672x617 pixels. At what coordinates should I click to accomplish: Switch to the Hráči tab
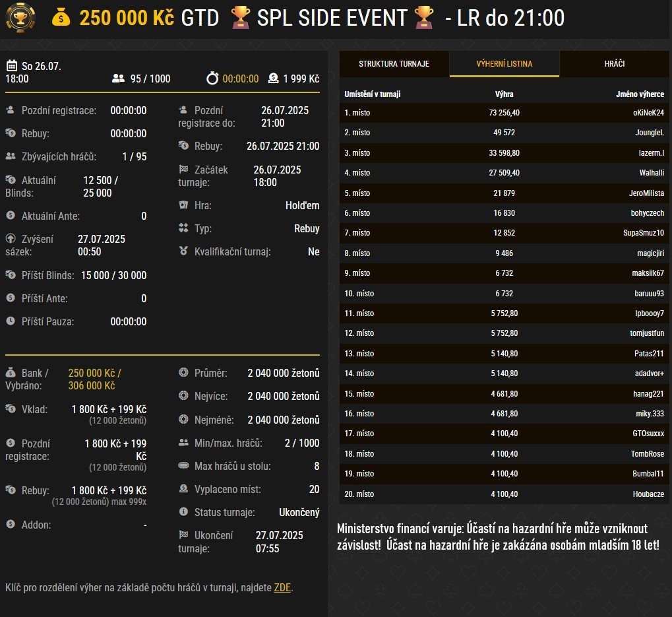click(614, 64)
